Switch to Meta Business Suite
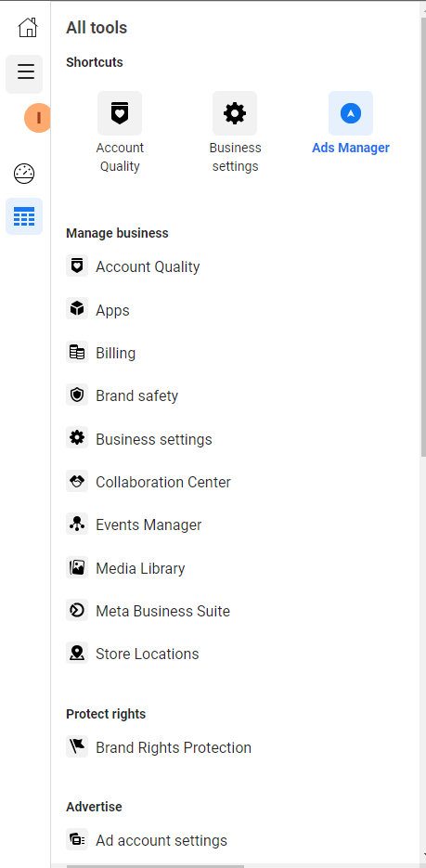The image size is (426, 868). tap(148, 611)
